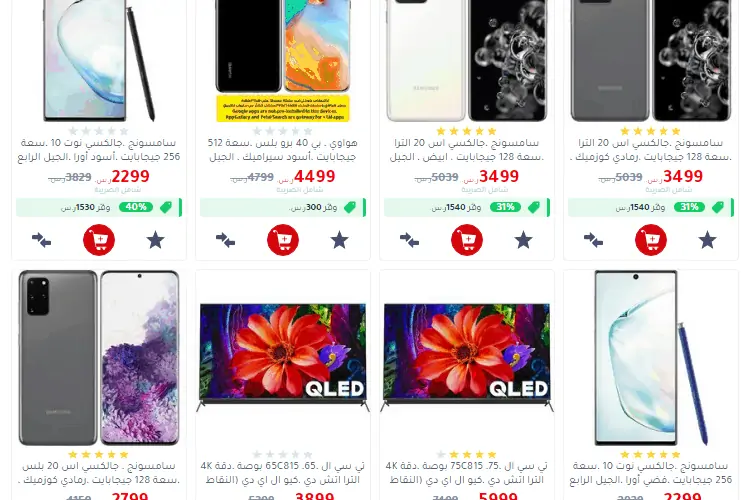Favorite the black Galaxy Note 10

156,240
